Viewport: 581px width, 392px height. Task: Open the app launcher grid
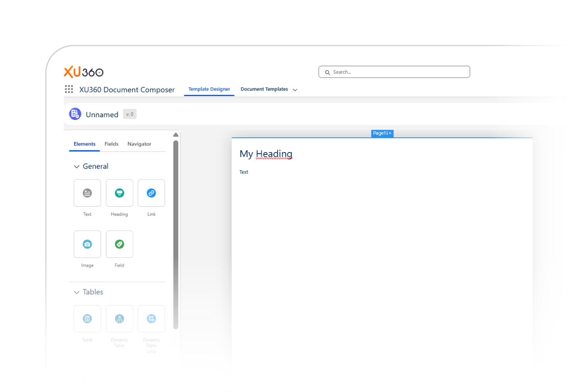point(69,89)
